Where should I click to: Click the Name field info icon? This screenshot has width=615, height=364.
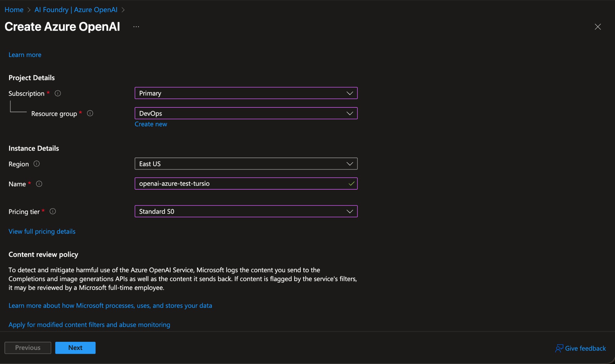pyautogui.click(x=39, y=184)
